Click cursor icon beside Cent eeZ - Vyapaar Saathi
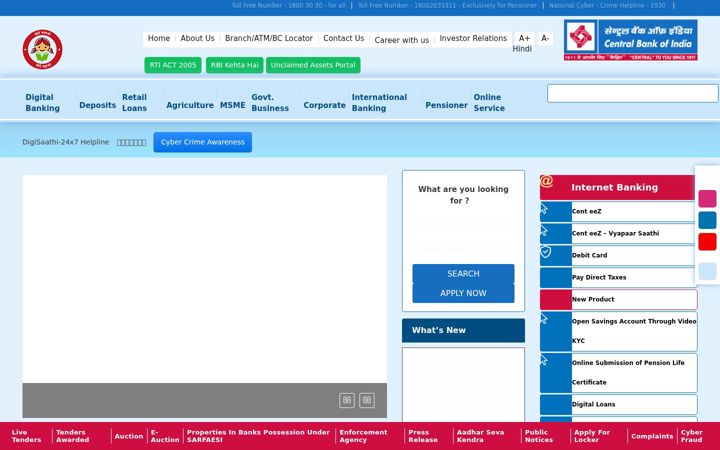The height and width of the screenshot is (450, 720). click(544, 230)
